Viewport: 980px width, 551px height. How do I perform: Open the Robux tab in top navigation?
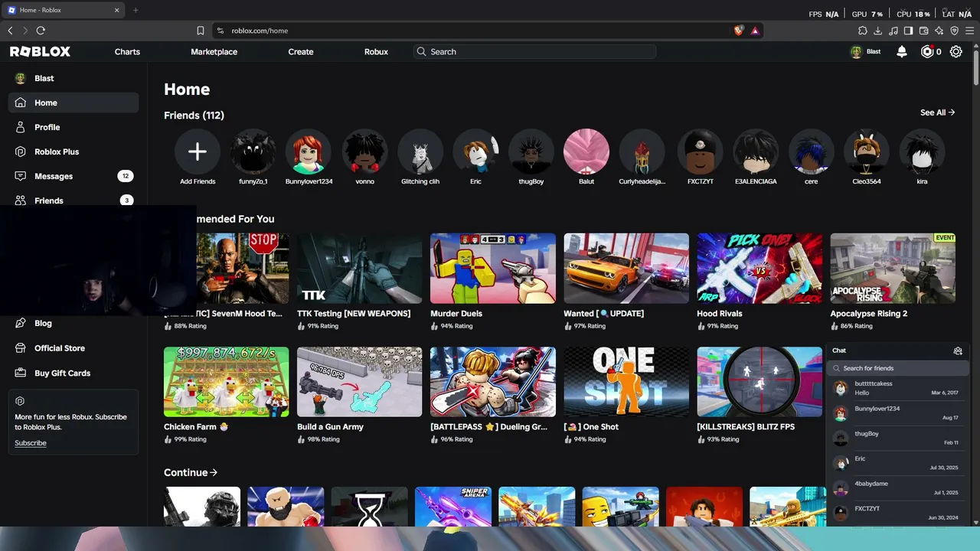(x=376, y=51)
